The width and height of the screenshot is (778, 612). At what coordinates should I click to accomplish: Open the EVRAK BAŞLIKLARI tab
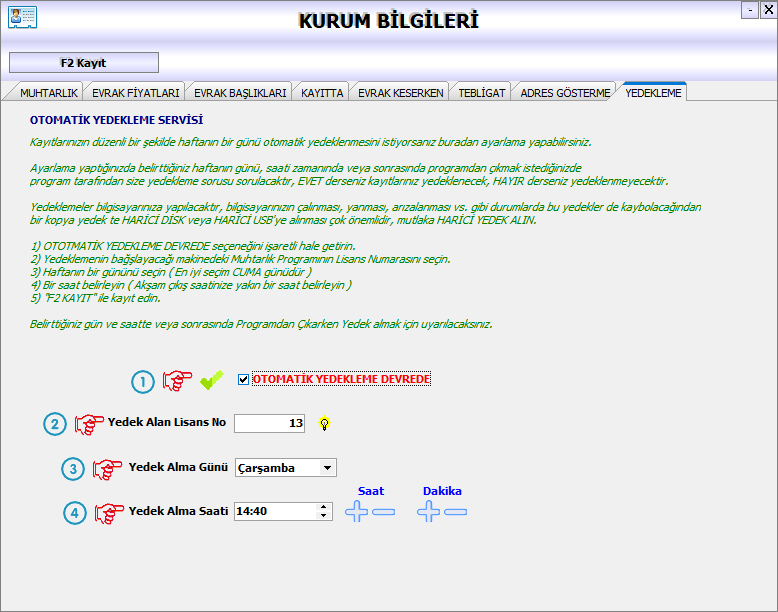pyautogui.click(x=241, y=93)
